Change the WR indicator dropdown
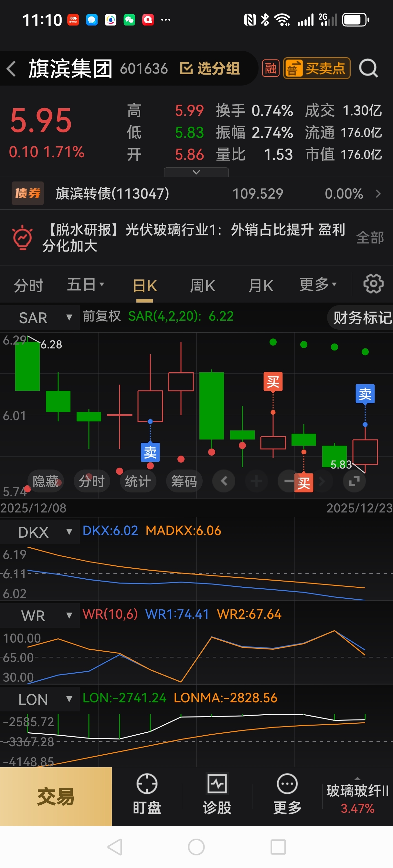393x868 pixels. point(40,615)
